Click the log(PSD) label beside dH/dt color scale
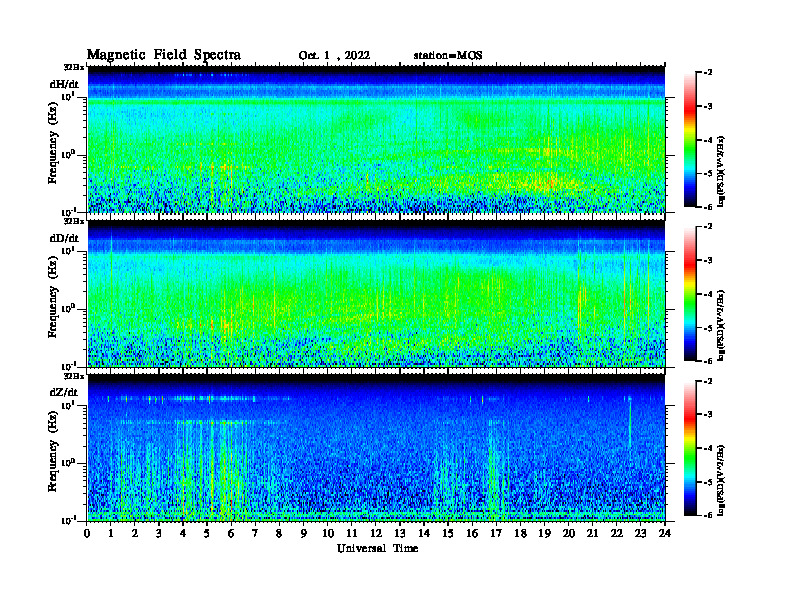 [x=721, y=171]
